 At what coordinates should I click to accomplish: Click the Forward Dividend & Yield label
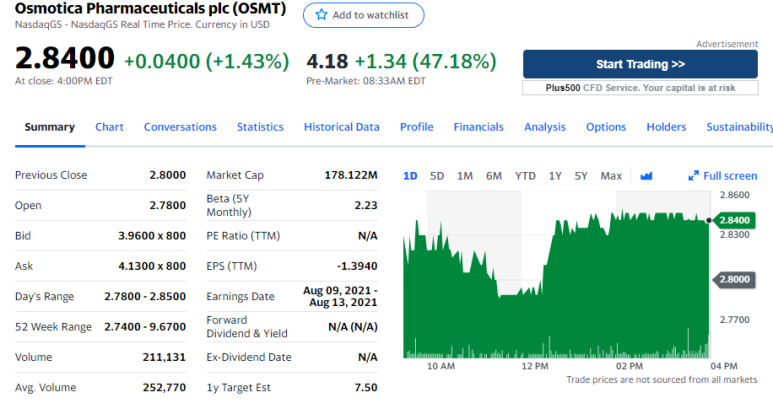coord(246,327)
